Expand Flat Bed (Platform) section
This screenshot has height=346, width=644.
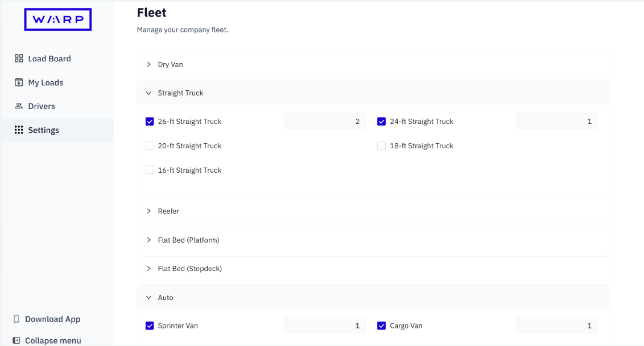coord(373,240)
